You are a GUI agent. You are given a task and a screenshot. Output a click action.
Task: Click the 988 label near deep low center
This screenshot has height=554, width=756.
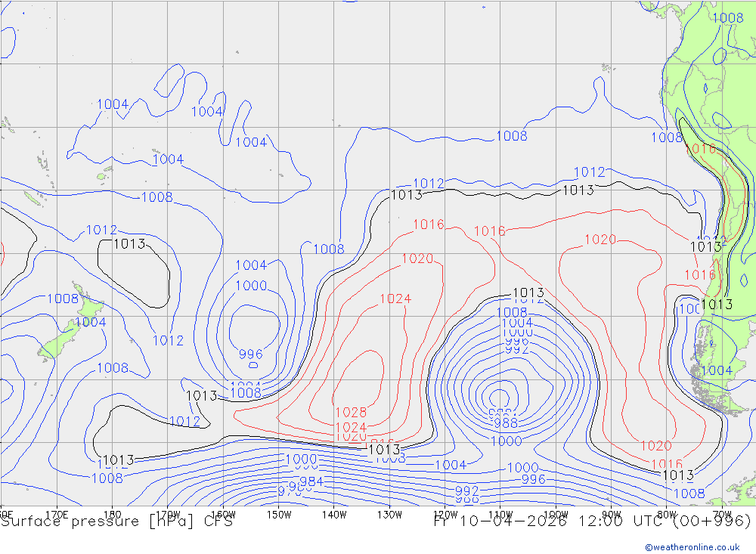coord(505,423)
